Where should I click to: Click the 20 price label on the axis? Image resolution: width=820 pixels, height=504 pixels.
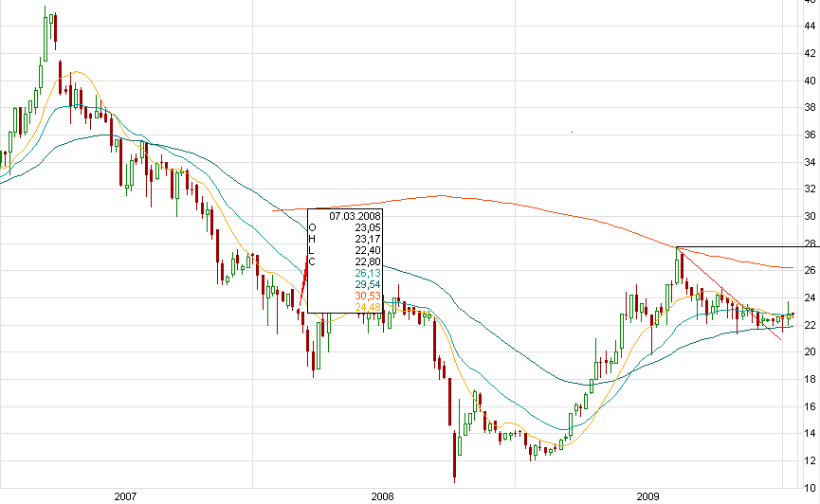(x=811, y=351)
